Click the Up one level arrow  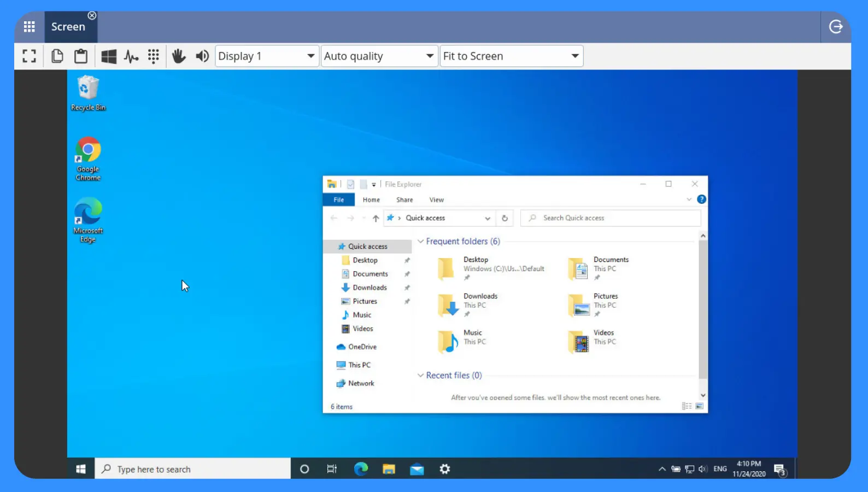(x=376, y=218)
